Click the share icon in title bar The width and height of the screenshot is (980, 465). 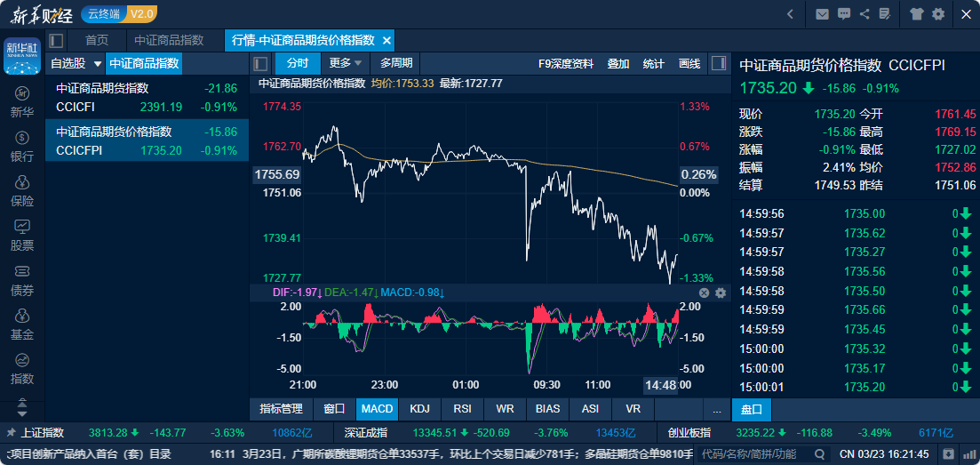click(864, 14)
